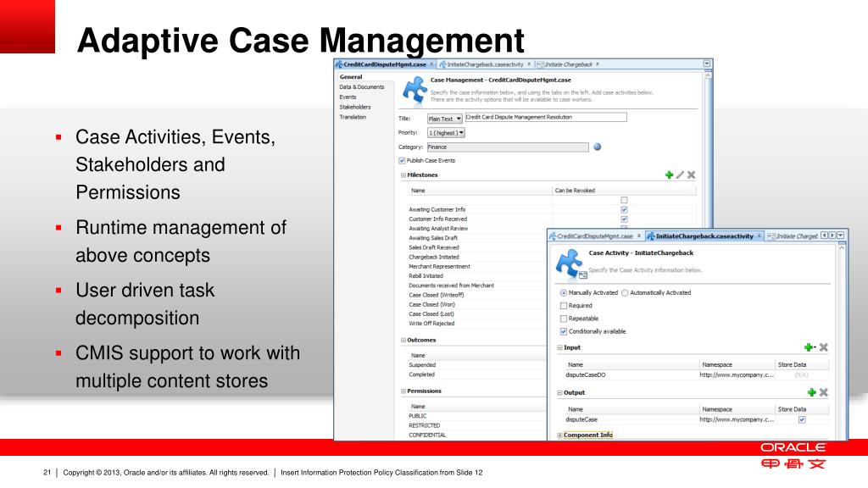Toggle Can be Revoked for Customer Info Received

pos(624,219)
